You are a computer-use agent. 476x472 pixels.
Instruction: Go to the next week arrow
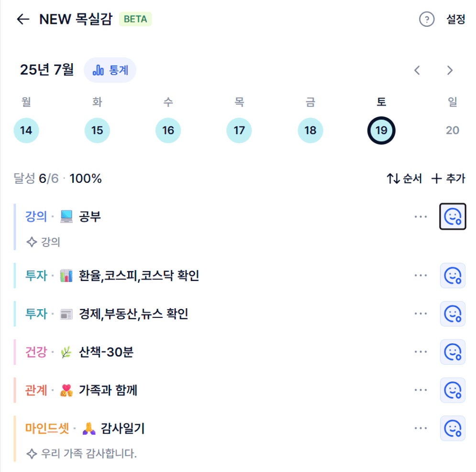(x=450, y=70)
